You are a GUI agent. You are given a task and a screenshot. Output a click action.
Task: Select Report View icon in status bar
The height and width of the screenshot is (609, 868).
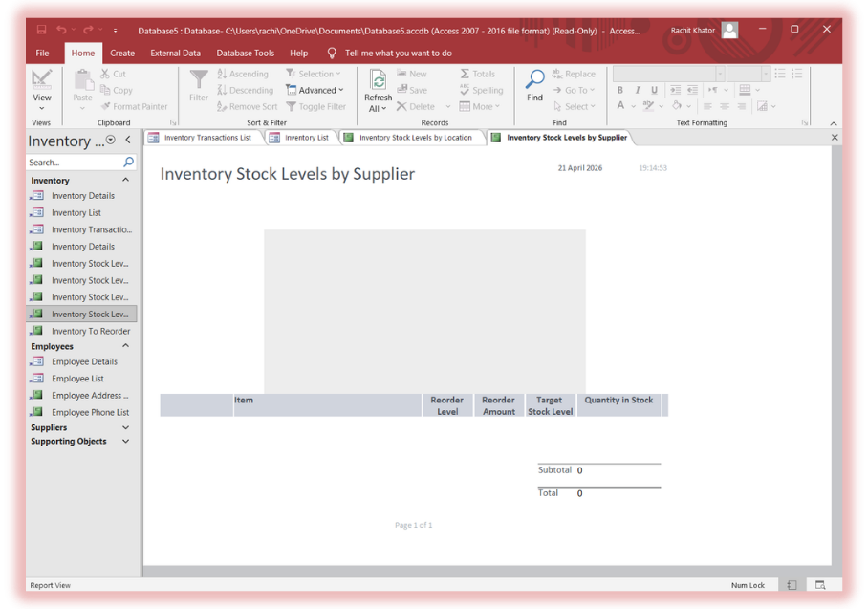tap(792, 585)
